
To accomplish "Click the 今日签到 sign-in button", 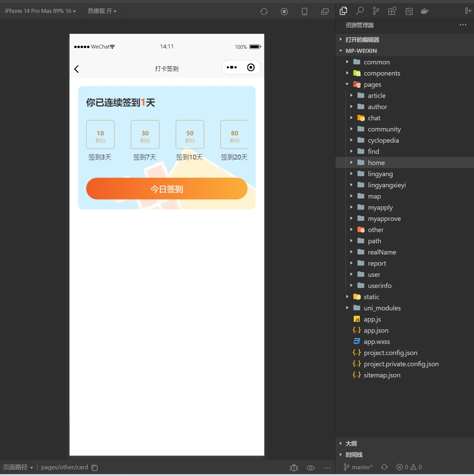I will point(167,189).
